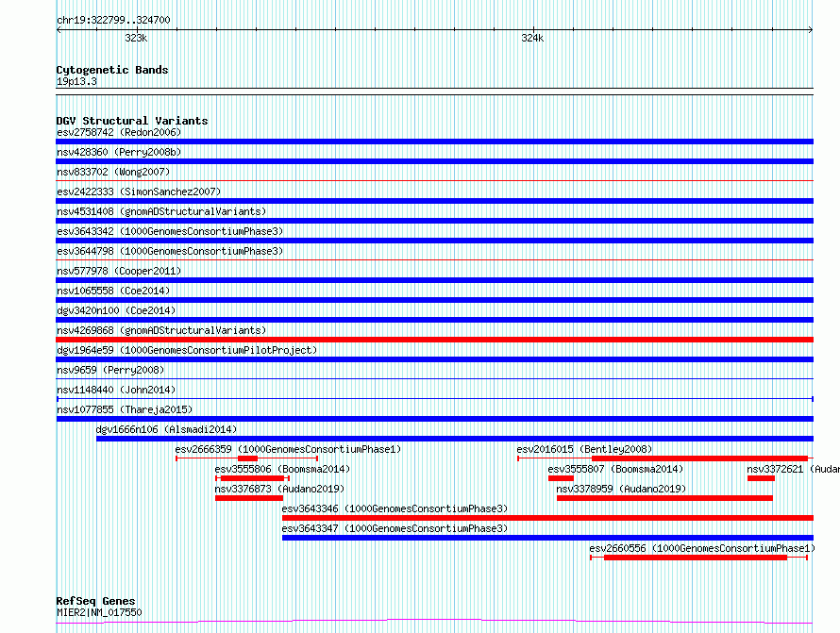Screen dimensions: 840x633
Task: Open dgv1964e59 (1000GenomesConsortiumPilotProject) label
Action: [187, 350]
